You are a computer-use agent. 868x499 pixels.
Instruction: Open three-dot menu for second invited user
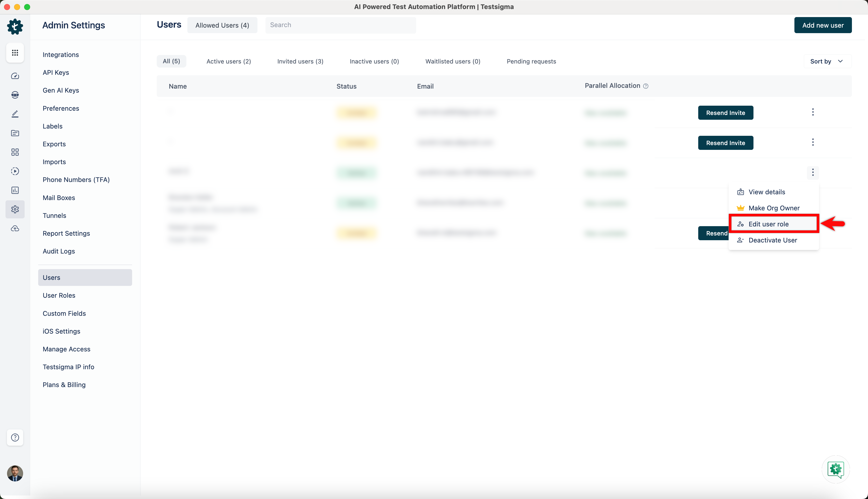pos(812,142)
